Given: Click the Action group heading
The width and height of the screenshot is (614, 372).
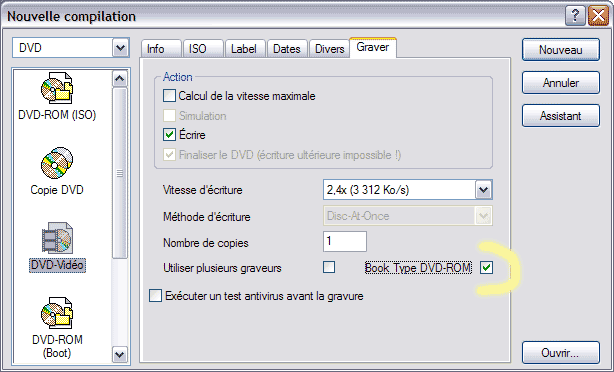Looking at the screenshot, I should pyautogui.click(x=178, y=77).
